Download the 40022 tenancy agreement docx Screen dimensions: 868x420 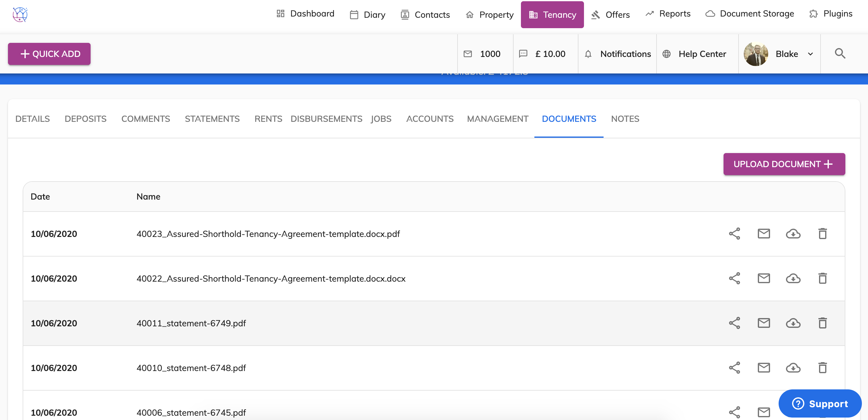[x=793, y=279]
